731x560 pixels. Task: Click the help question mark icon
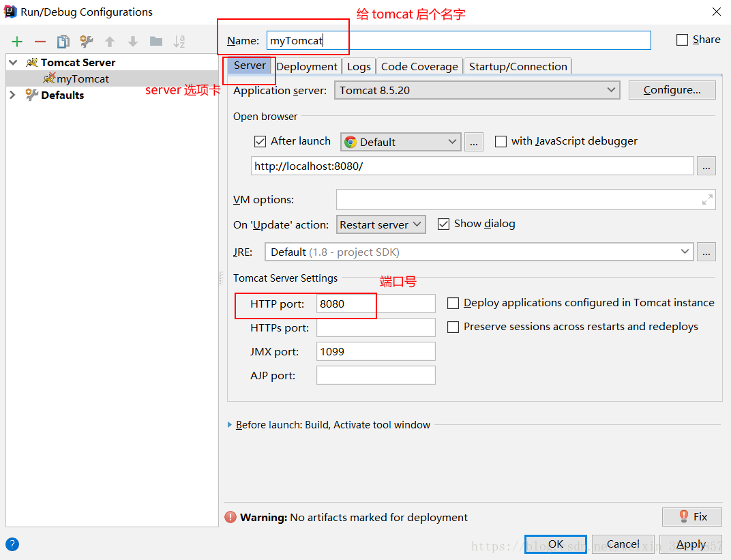pyautogui.click(x=12, y=544)
